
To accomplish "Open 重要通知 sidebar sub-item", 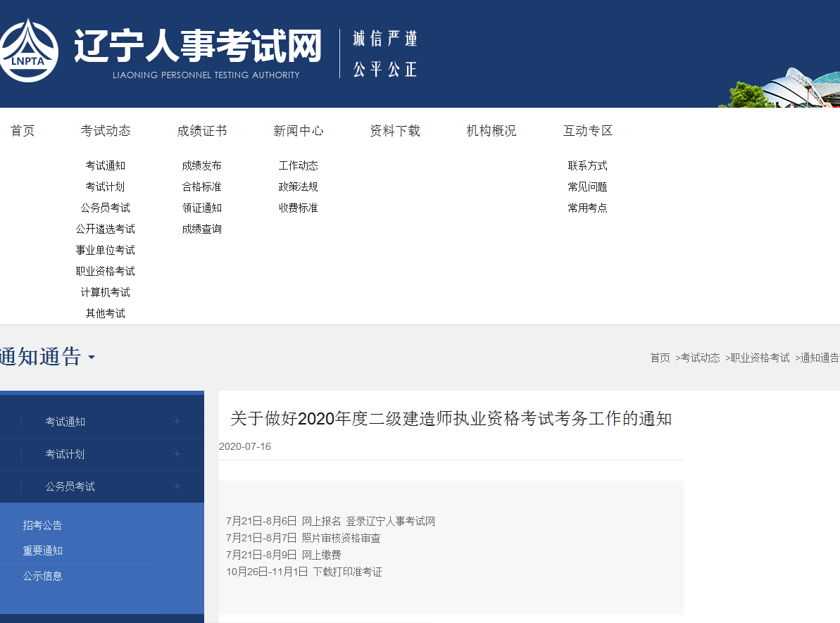I will (43, 550).
